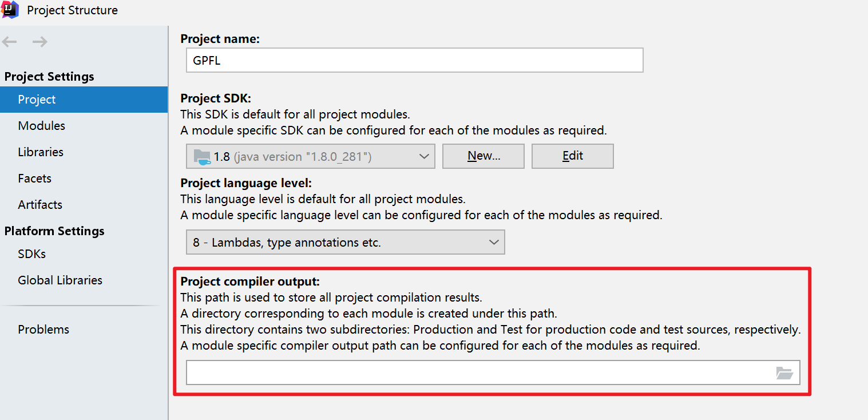Click the IntelliJ IDEA logo icon
868x420 pixels.
[10, 10]
